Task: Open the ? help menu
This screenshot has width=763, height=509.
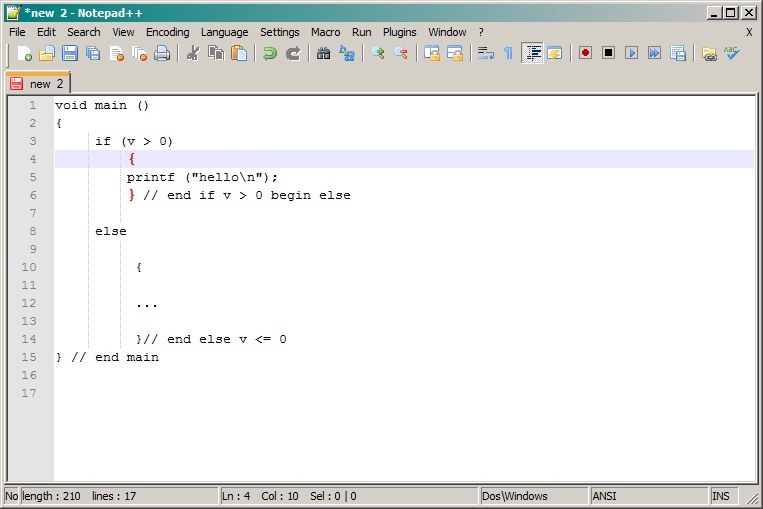Action: (x=481, y=32)
